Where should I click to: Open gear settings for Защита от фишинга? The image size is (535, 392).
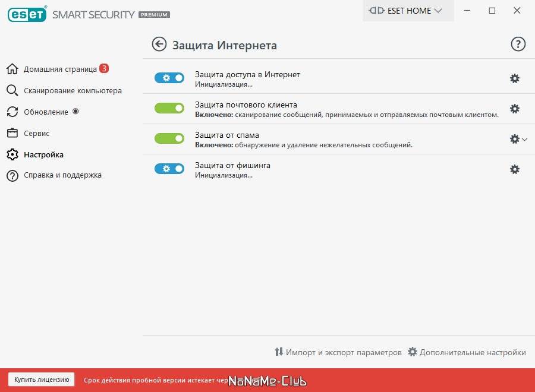coord(515,169)
